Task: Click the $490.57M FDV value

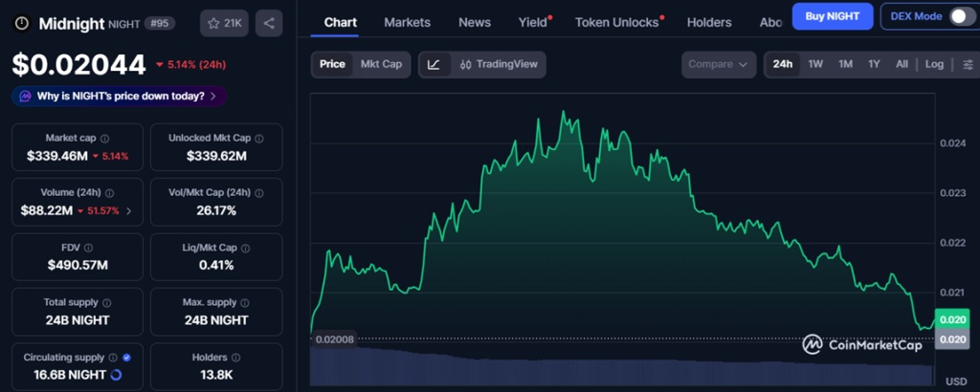Action: 78,265
